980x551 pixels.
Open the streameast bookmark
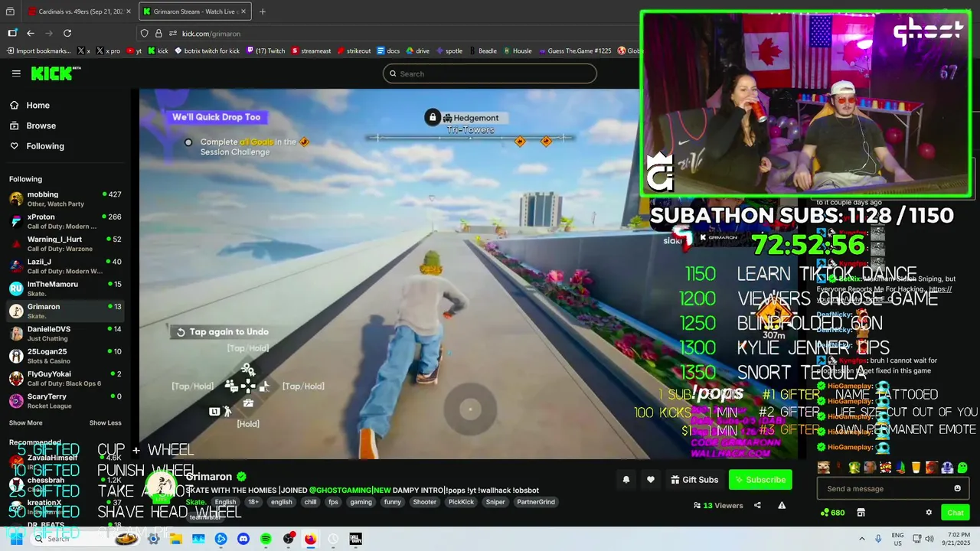(311, 51)
